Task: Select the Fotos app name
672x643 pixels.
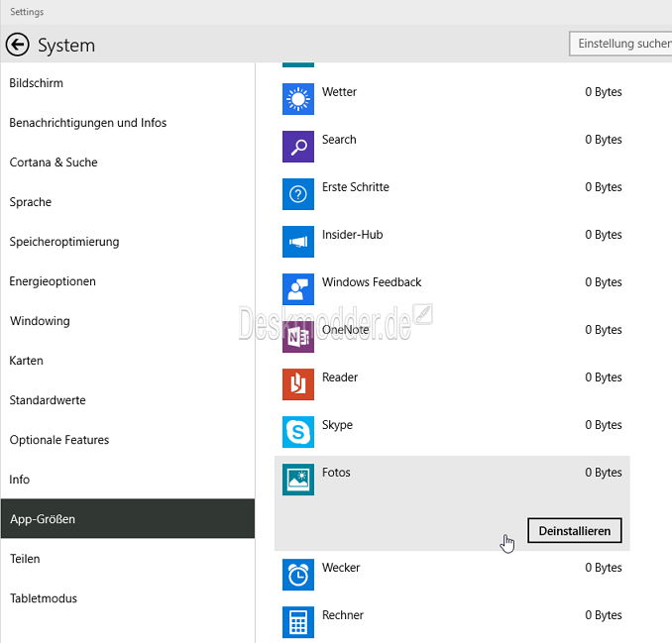Action: point(336,472)
